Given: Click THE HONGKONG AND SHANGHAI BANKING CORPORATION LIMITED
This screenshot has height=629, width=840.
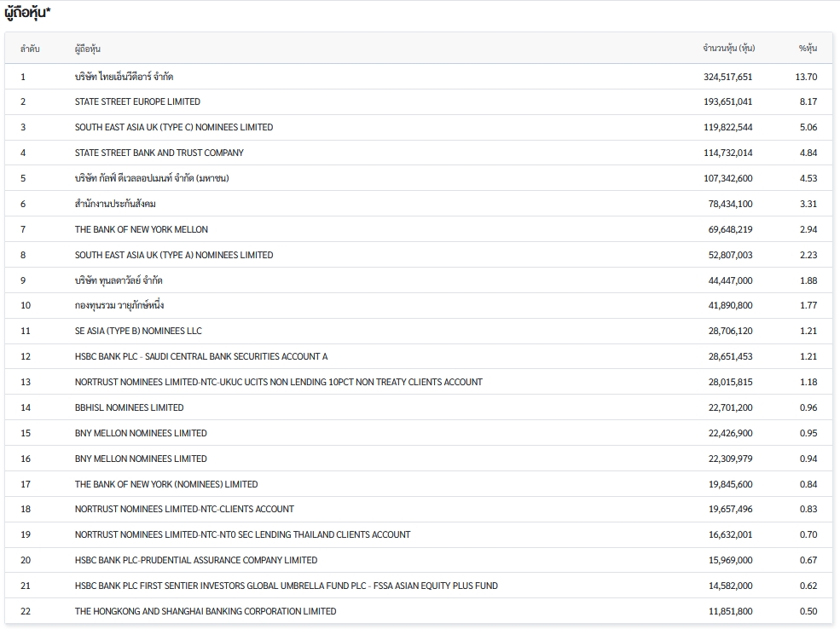Looking at the screenshot, I should click(206, 611).
